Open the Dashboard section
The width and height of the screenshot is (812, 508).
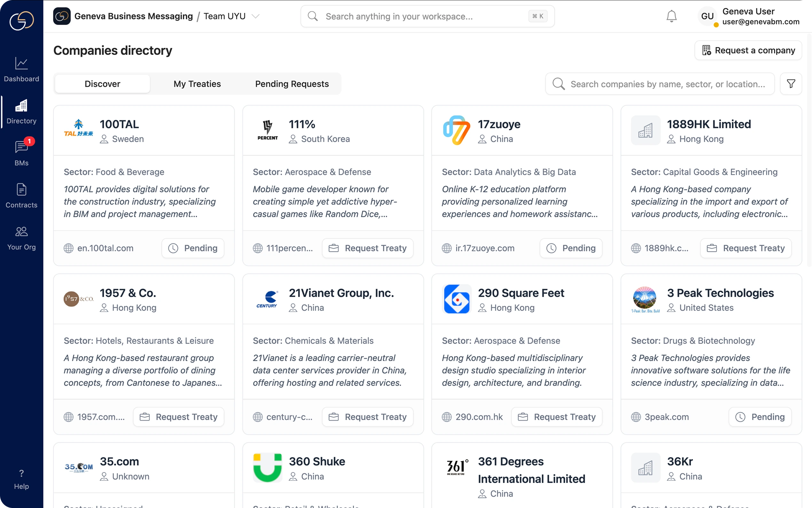(x=21, y=69)
